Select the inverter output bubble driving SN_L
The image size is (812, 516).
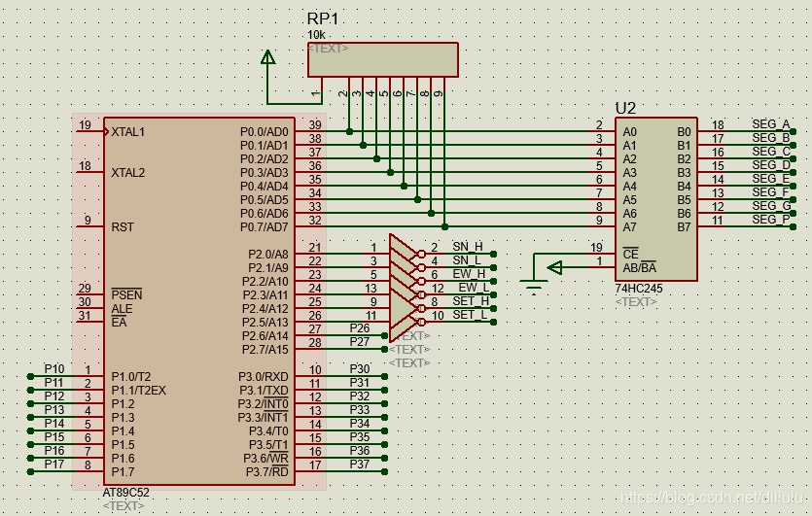click(x=421, y=267)
